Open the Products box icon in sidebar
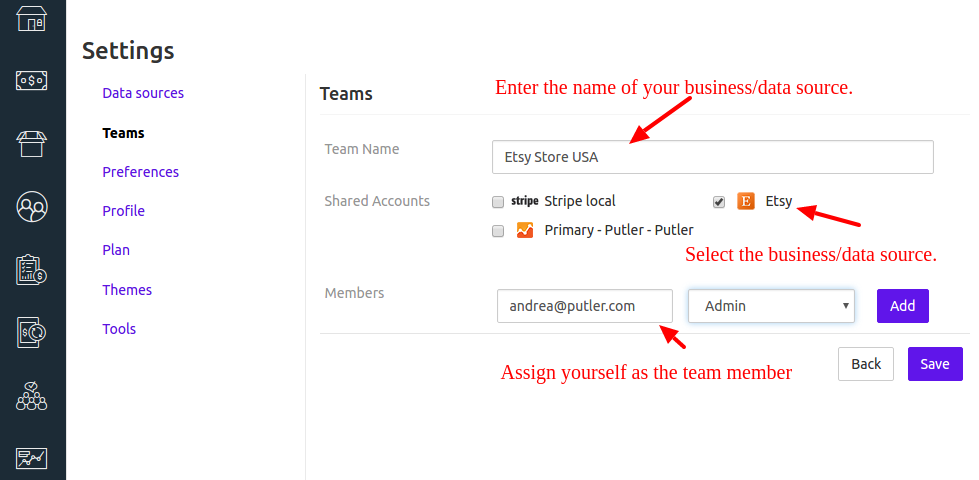This screenshot has width=979, height=480. (x=32, y=143)
